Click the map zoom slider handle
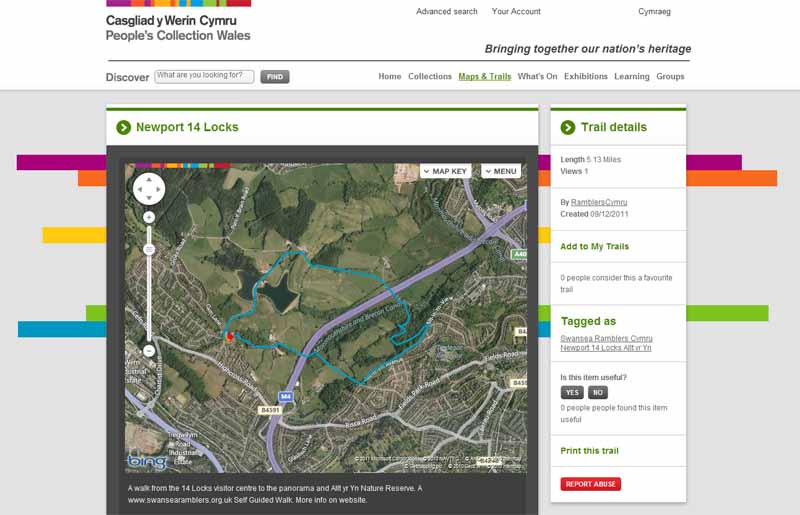 click(149, 249)
